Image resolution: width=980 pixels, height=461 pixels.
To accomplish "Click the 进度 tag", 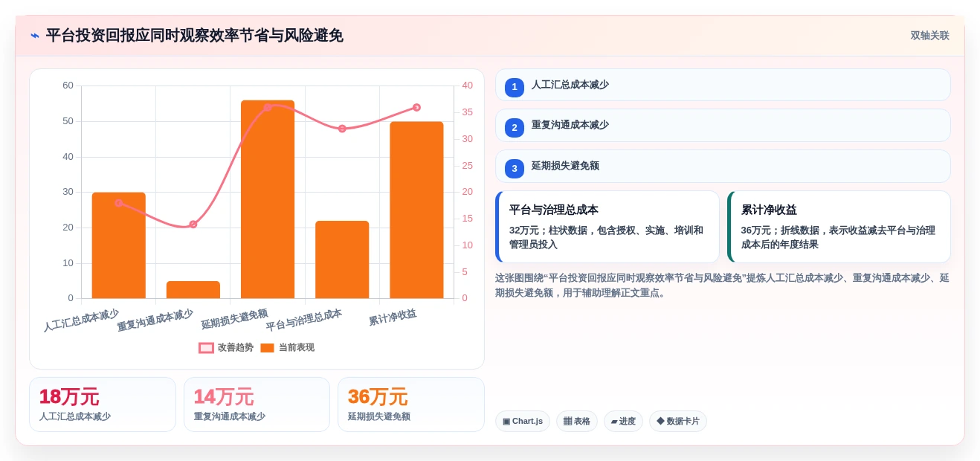I will coord(623,422).
